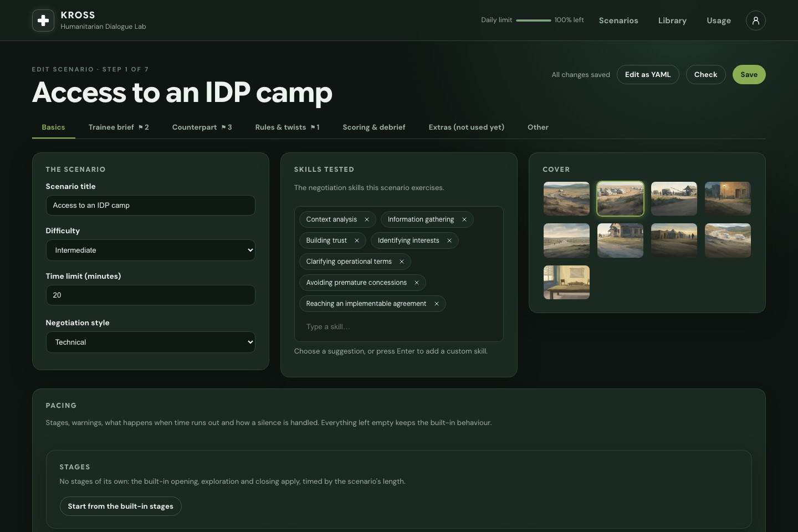Open the Difficulty dropdown

(151, 250)
